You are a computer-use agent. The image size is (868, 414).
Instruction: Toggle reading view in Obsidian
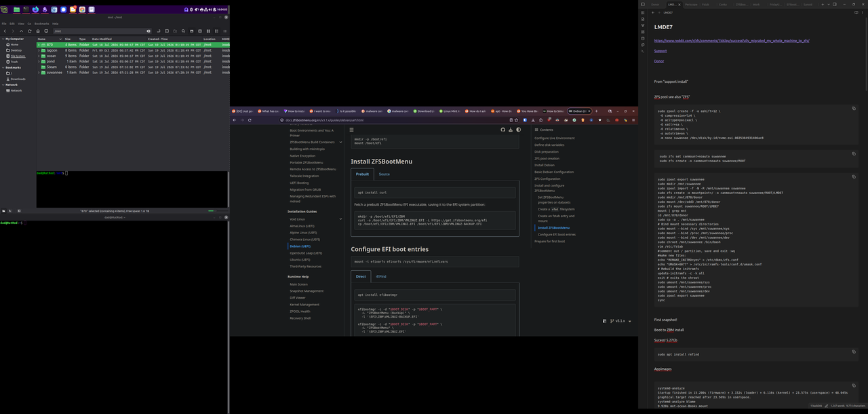tap(856, 12)
